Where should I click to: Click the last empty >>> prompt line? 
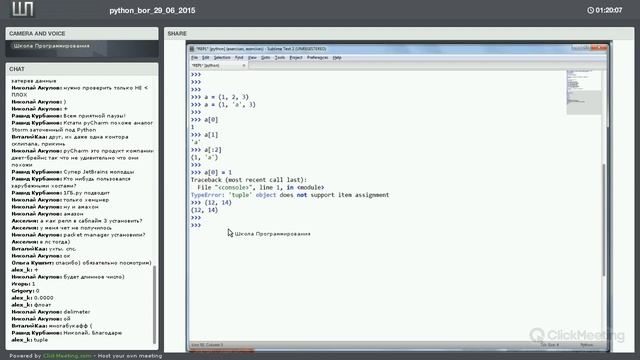click(x=196, y=225)
